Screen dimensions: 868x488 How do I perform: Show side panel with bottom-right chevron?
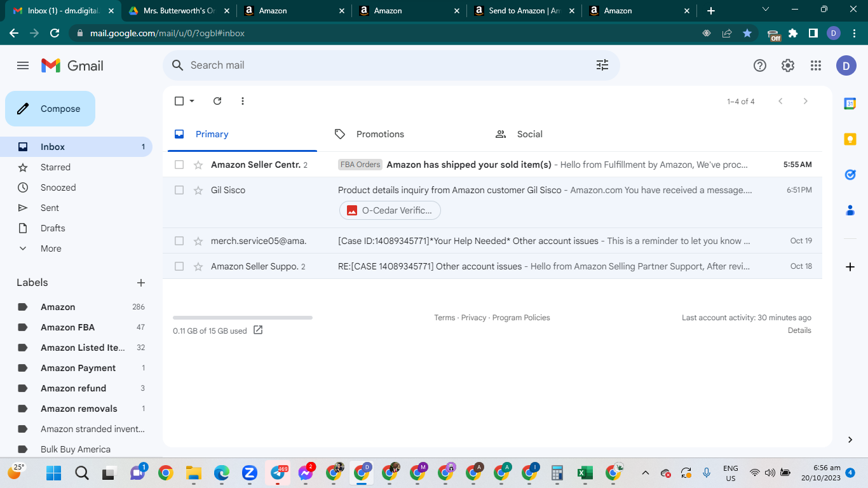click(850, 440)
